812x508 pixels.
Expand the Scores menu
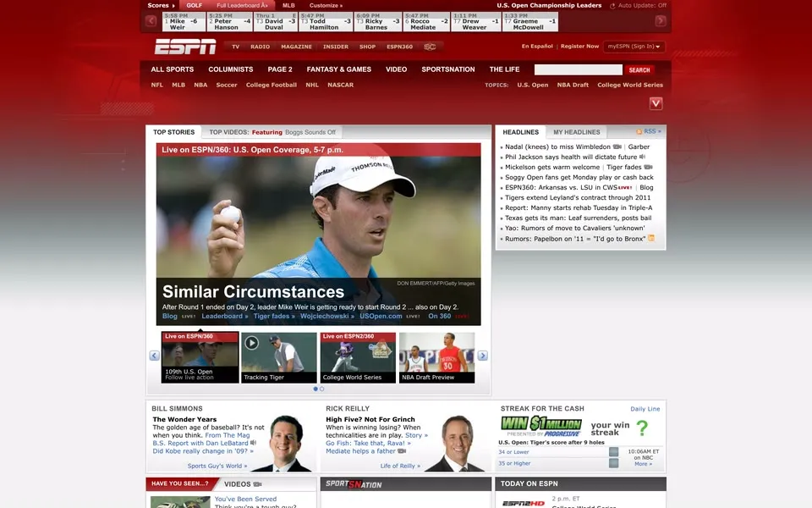(161, 6)
